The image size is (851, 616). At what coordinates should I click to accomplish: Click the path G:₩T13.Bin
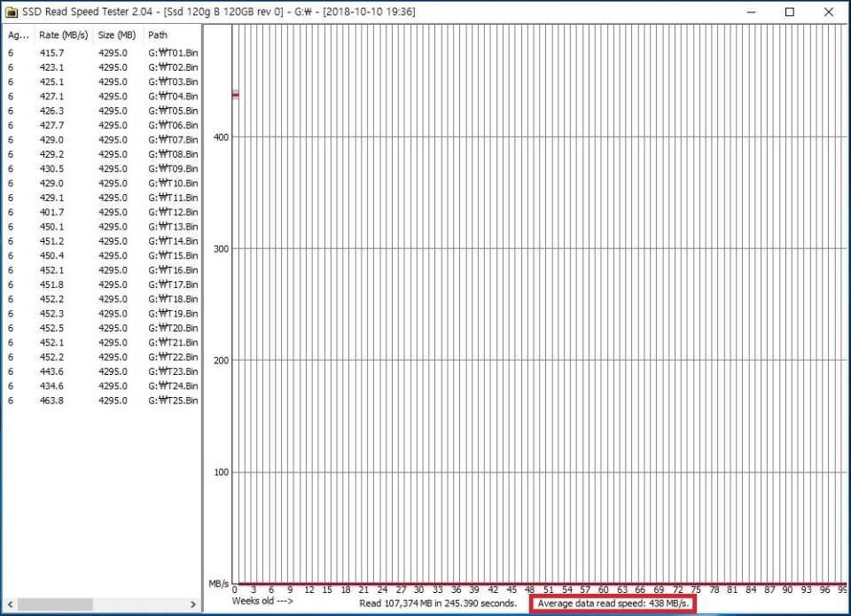[x=173, y=227]
